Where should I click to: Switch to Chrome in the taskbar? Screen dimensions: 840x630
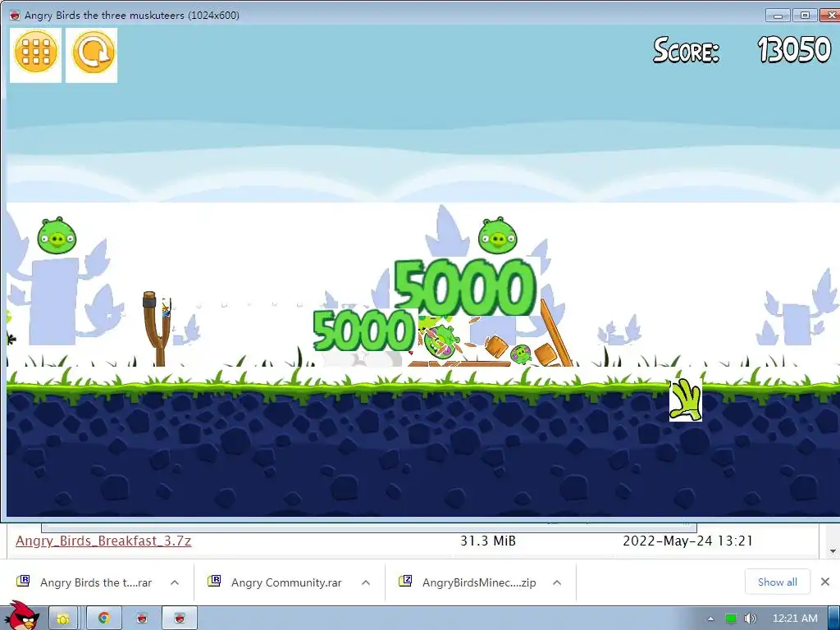(104, 619)
